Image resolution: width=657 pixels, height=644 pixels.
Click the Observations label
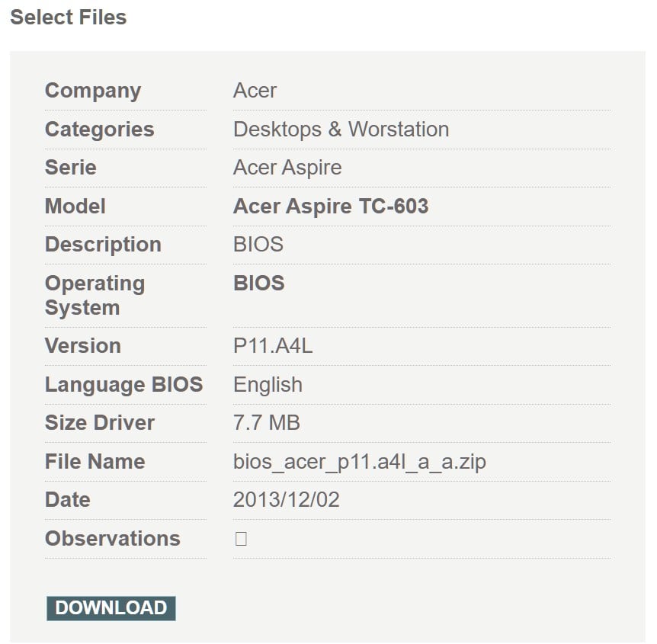click(x=113, y=538)
